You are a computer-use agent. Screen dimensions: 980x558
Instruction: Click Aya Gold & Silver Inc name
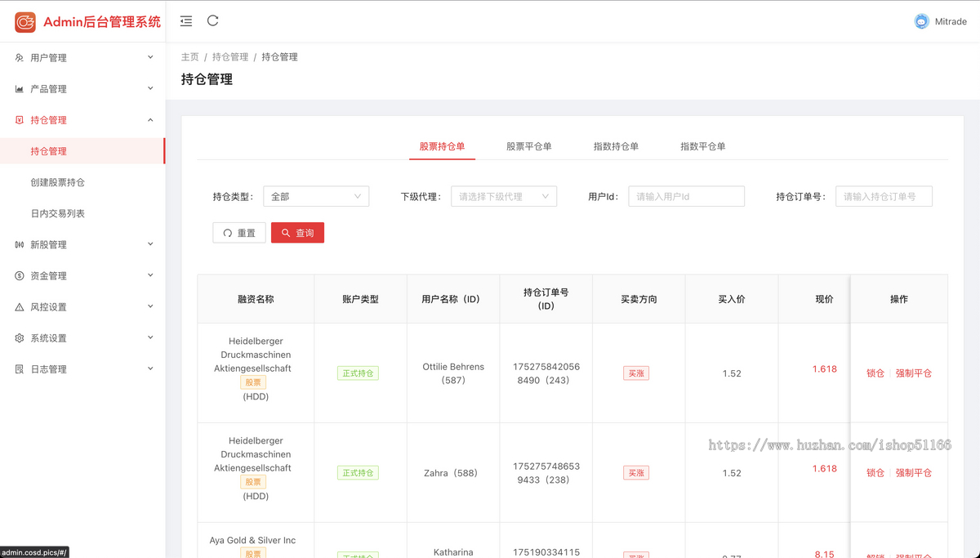click(252, 540)
